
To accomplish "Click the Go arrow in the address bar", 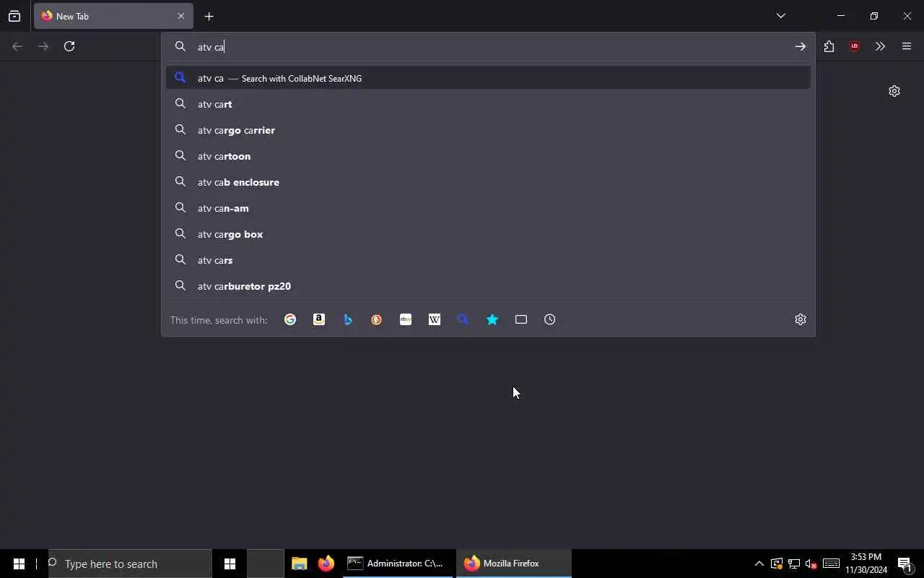I will tap(801, 46).
